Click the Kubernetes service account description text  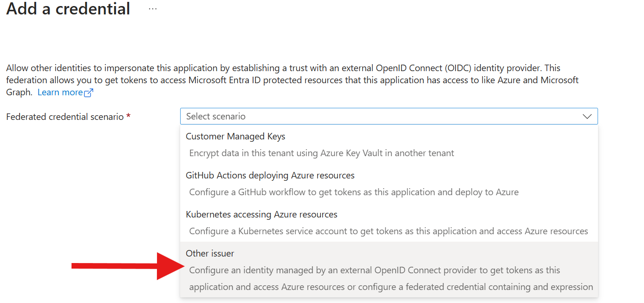[388, 231]
